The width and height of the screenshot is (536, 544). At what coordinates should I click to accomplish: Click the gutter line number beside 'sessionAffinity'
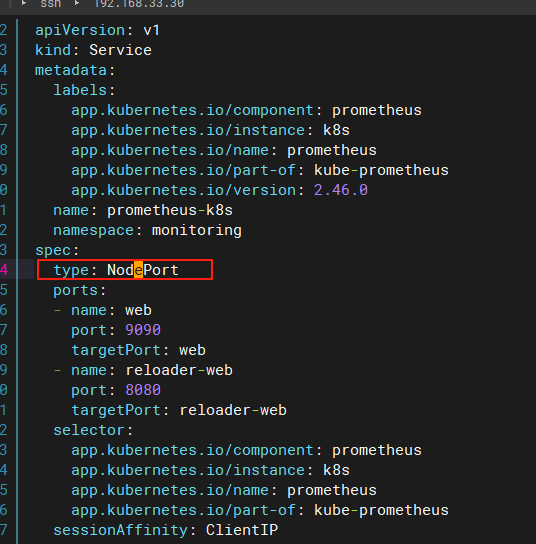click(x=3, y=530)
